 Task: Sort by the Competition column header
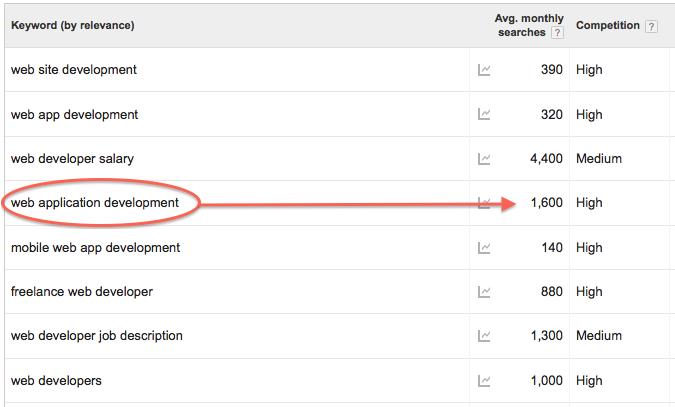pyautogui.click(x=608, y=25)
